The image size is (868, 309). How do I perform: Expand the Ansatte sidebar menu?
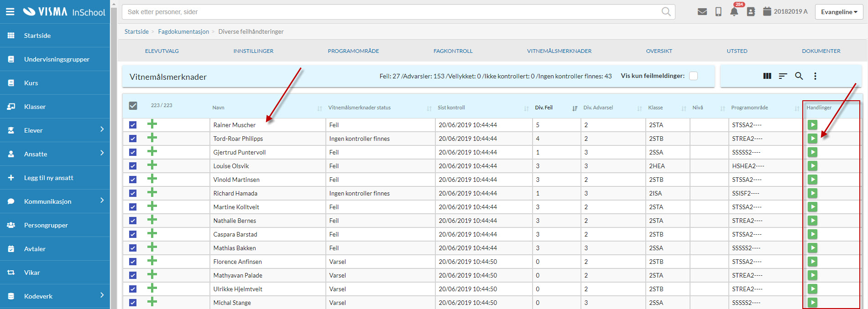[x=102, y=153]
